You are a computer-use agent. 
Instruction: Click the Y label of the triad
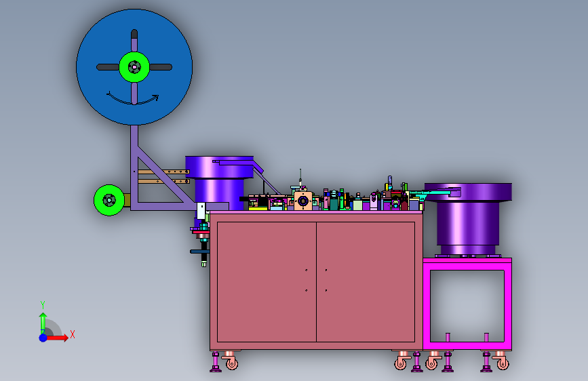[43, 305]
